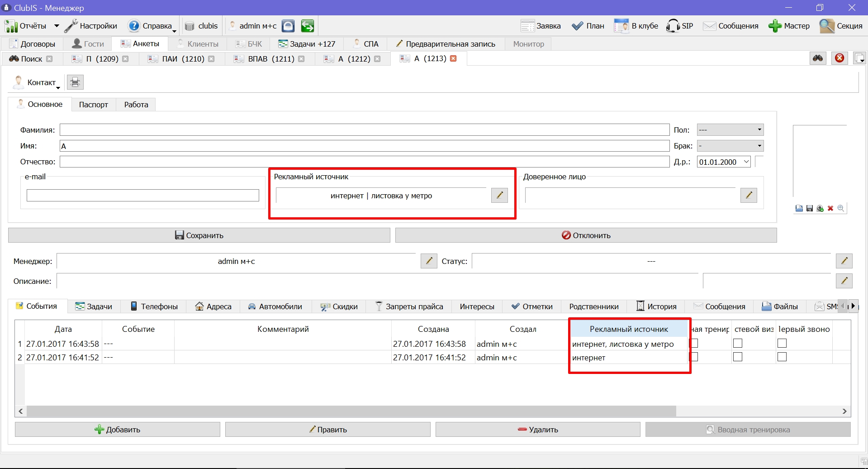
Task: Click the admin м+с user item
Action: [253, 26]
